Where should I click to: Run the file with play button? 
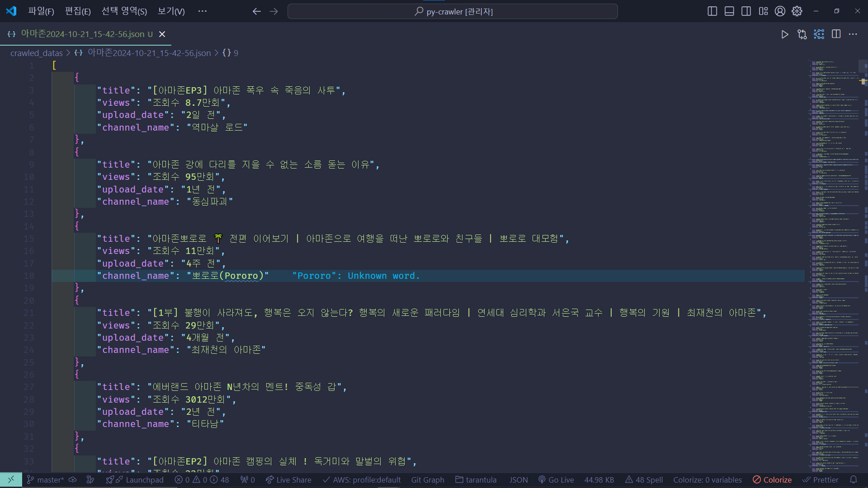tap(785, 34)
